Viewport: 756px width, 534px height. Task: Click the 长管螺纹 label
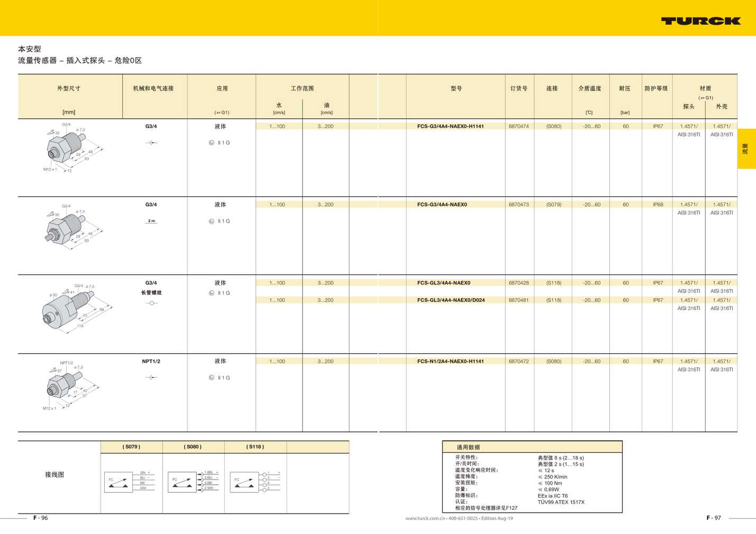point(151,292)
